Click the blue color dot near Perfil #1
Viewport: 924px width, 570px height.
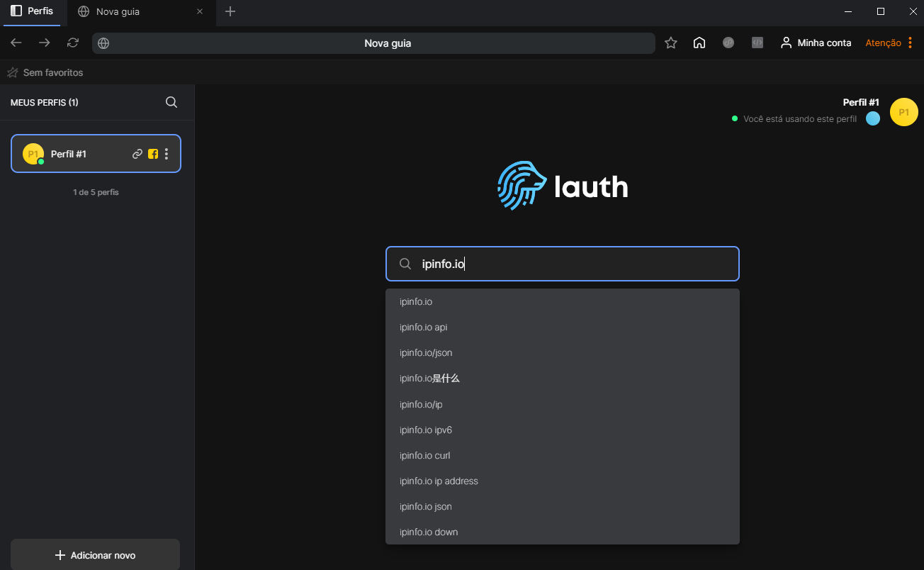(x=873, y=118)
